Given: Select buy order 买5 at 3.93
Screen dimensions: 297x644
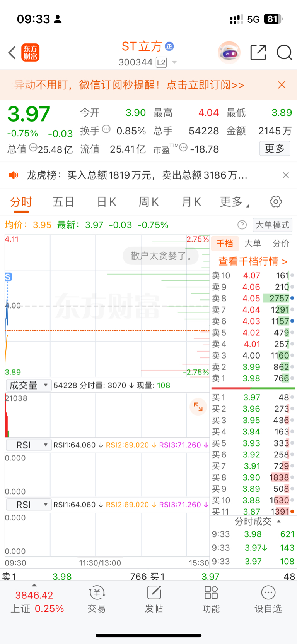Looking at the screenshot, I should [253, 443].
